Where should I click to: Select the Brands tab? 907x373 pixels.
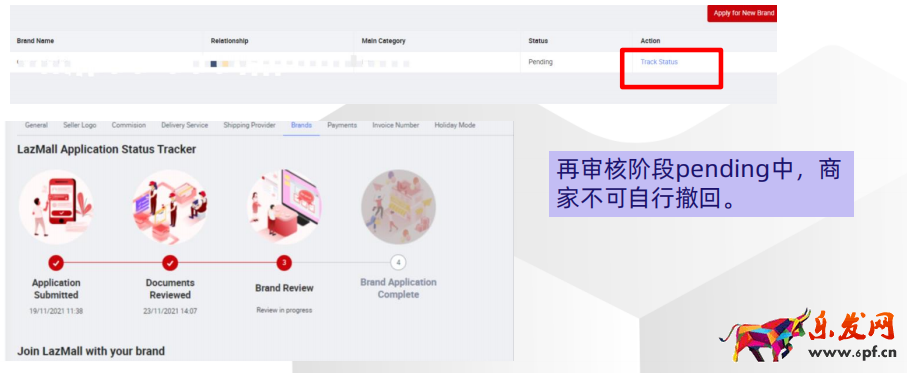click(301, 125)
